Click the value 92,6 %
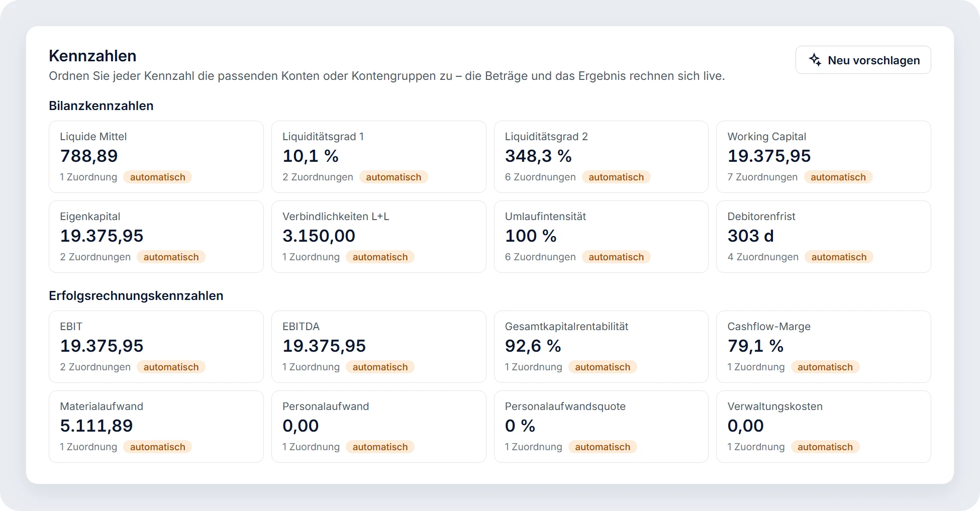This screenshot has height=511, width=980. [533, 346]
